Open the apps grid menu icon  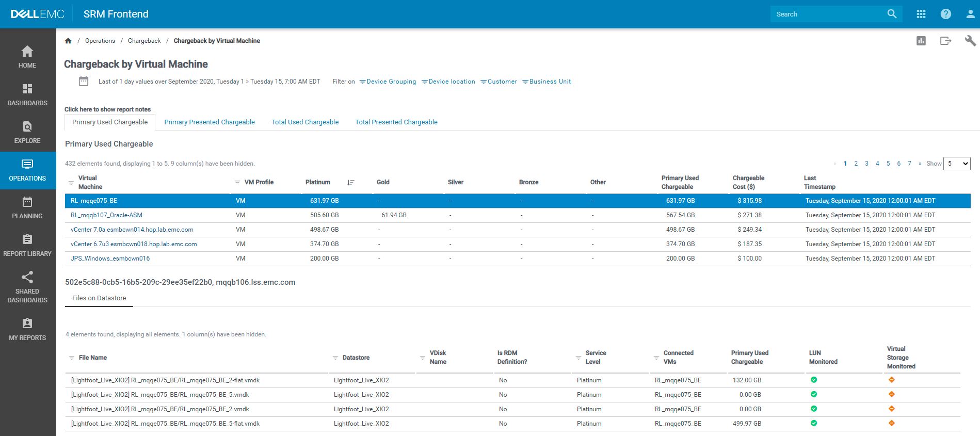coord(921,14)
